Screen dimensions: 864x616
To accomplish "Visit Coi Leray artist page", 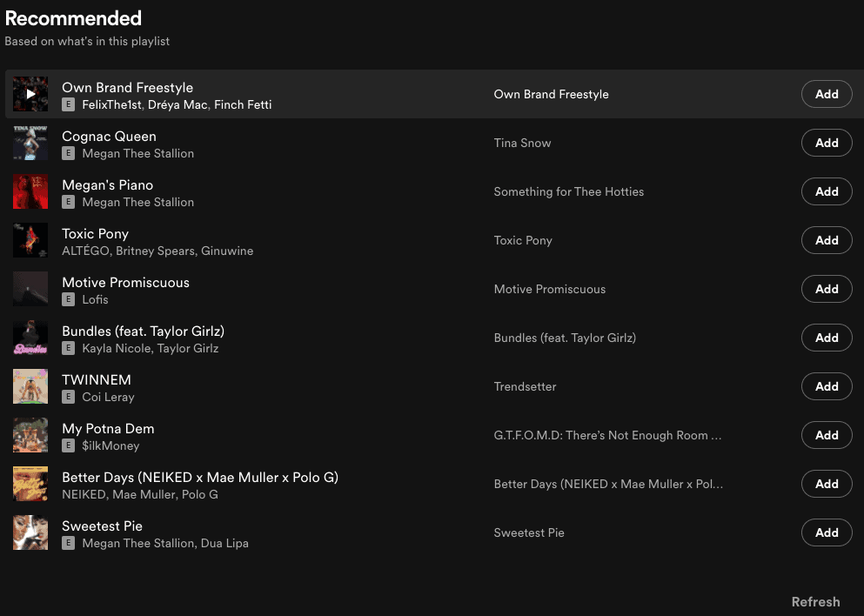I will 108,397.
